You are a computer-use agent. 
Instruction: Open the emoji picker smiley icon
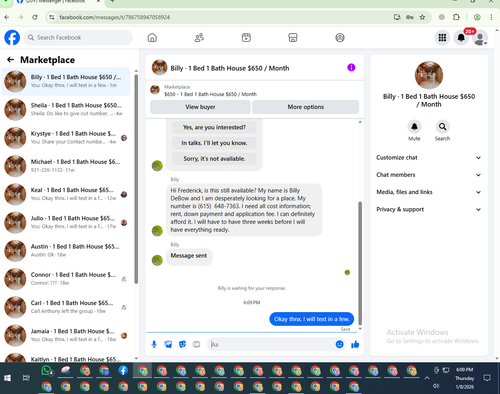339,344
